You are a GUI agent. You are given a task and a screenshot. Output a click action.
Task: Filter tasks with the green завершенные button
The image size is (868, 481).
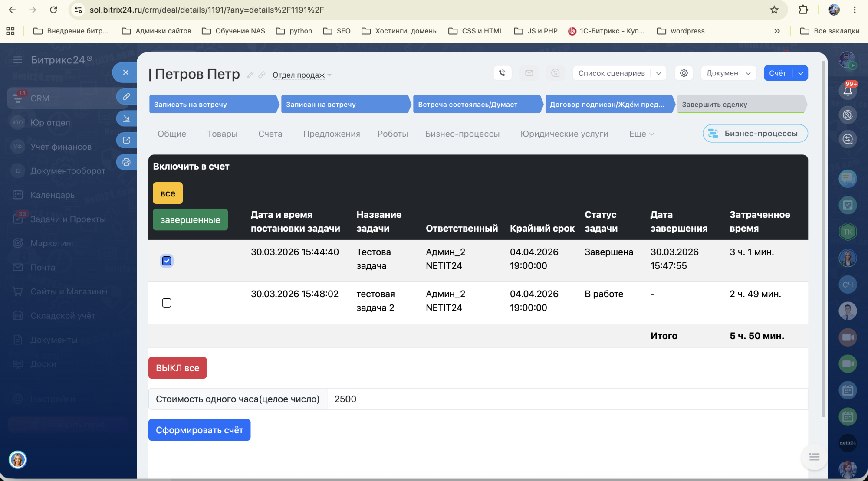pos(190,219)
